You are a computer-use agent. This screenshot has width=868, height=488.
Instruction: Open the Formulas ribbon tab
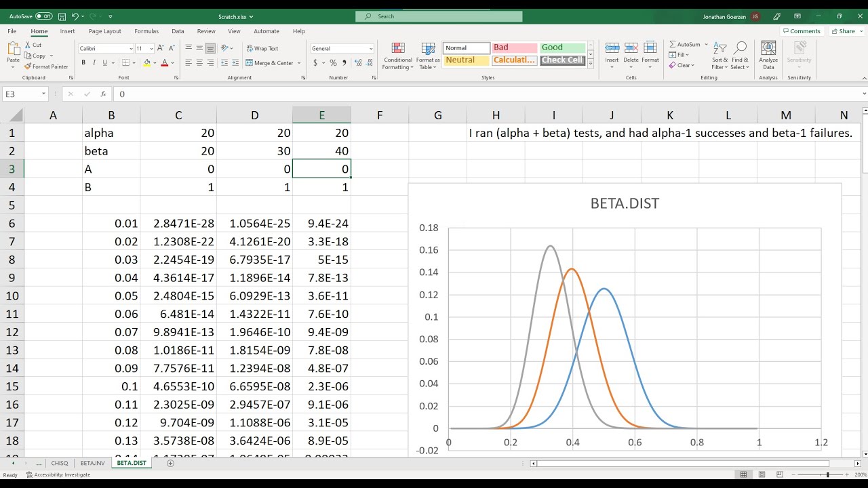(146, 31)
